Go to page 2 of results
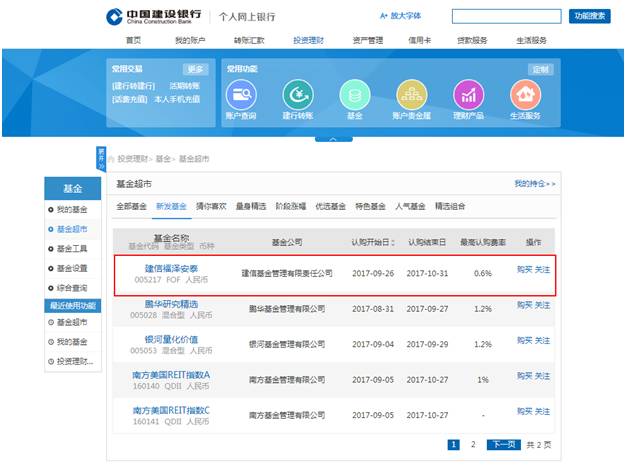The height and width of the screenshot is (470, 626). click(x=473, y=444)
